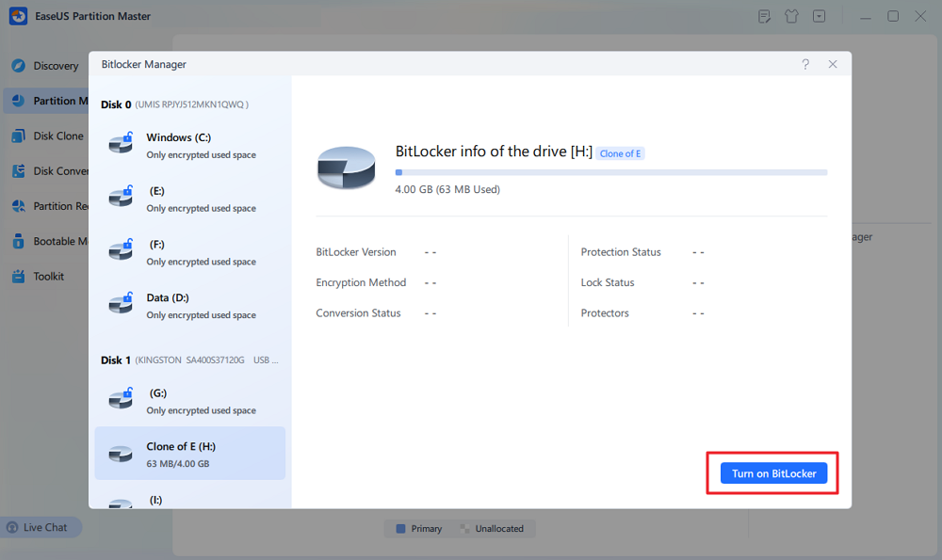Click the (E:) unlocked drive icon

point(121,197)
